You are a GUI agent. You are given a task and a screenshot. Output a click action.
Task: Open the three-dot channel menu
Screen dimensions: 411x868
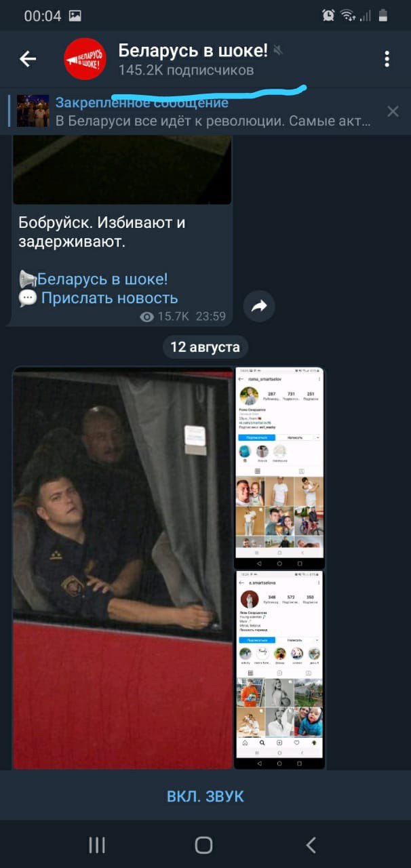point(387,60)
